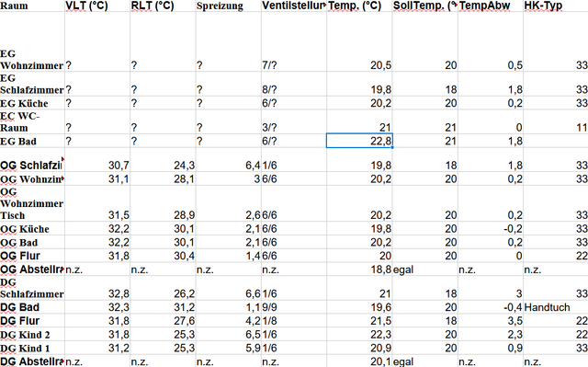Image resolution: width=588 pixels, height=367 pixels.
Task: Click the 'VLT (°C)' header cell
Action: point(97,6)
